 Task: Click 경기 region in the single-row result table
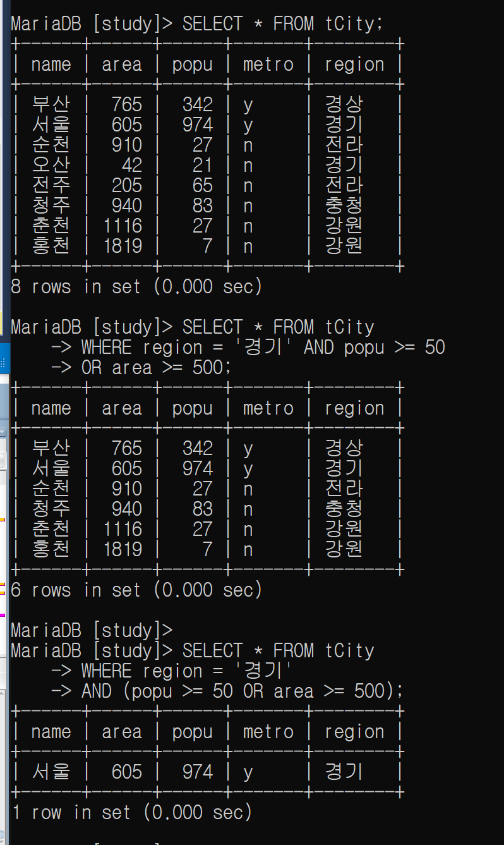click(344, 772)
